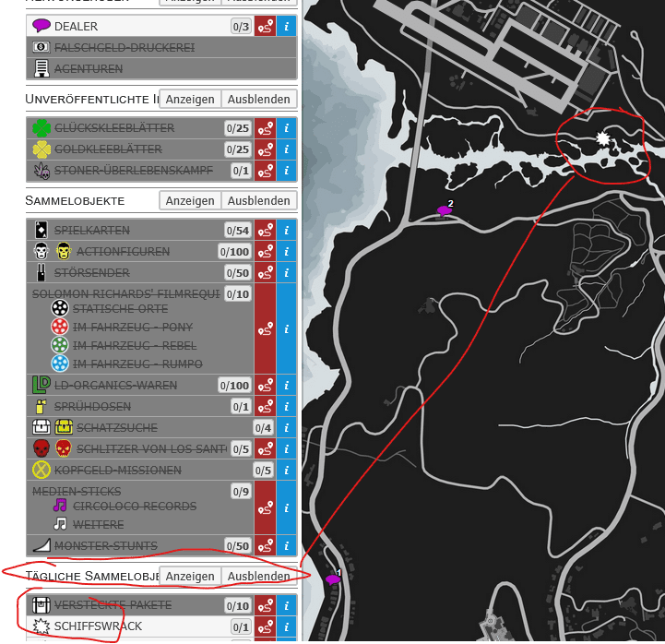Viewport: 665px width, 644px height.
Task: Click the route icon for Spielkarten
Action: [x=265, y=231]
